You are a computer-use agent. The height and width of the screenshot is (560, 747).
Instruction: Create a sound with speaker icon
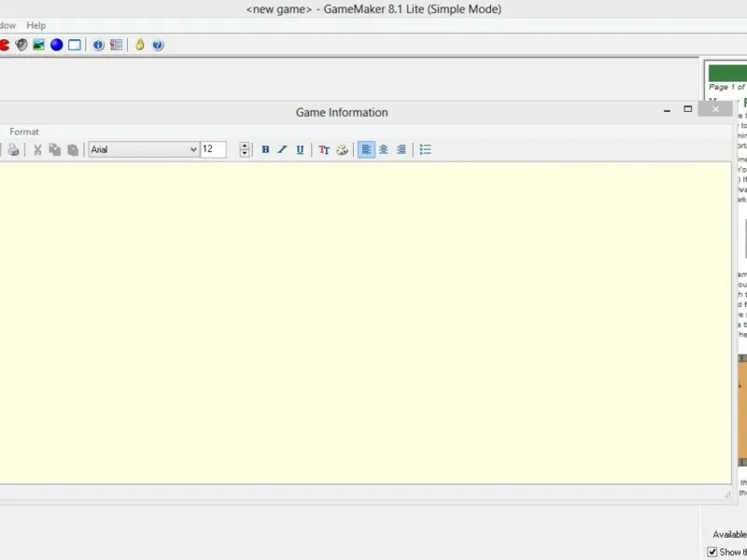21,45
